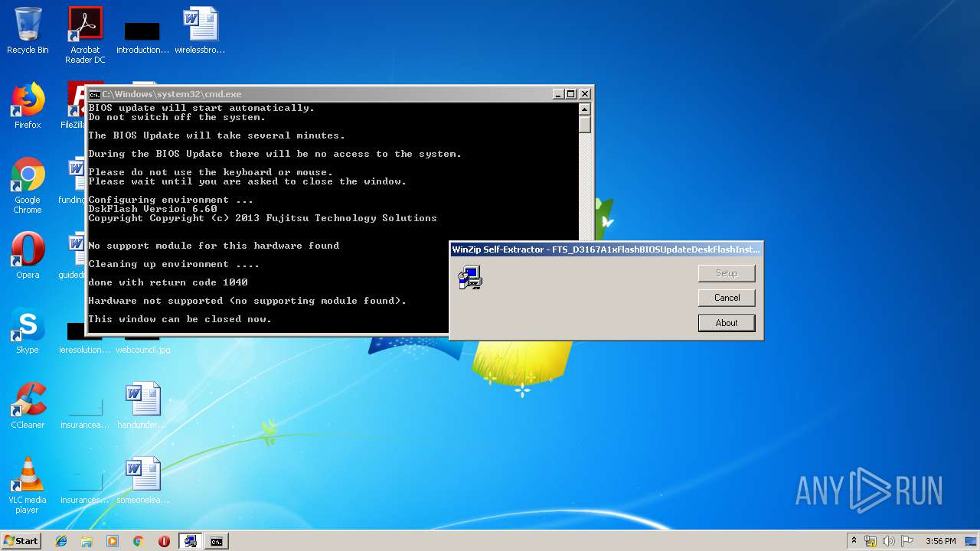Viewport: 980px width, 551px height.
Task: Launch Opera browser desktop icon
Action: pyautogui.click(x=28, y=256)
